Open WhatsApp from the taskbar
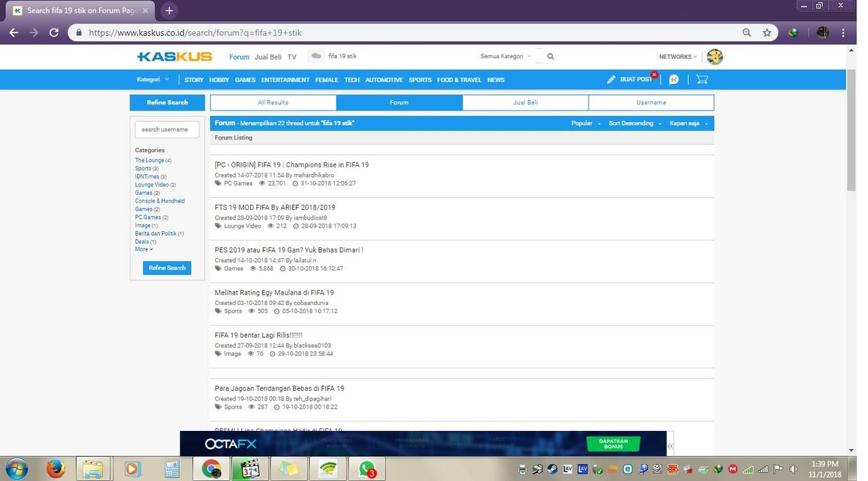This screenshot has width=868, height=481. click(x=367, y=469)
